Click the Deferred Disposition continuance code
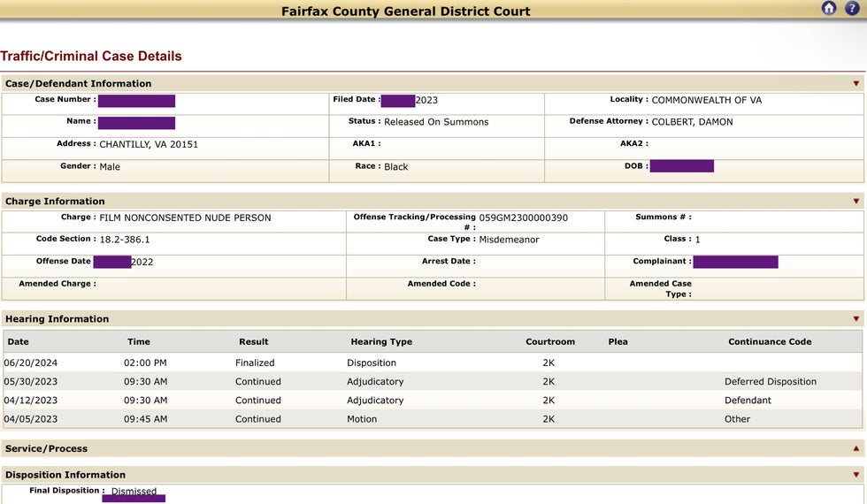Image resolution: width=867 pixels, height=504 pixels. pyautogui.click(x=770, y=382)
